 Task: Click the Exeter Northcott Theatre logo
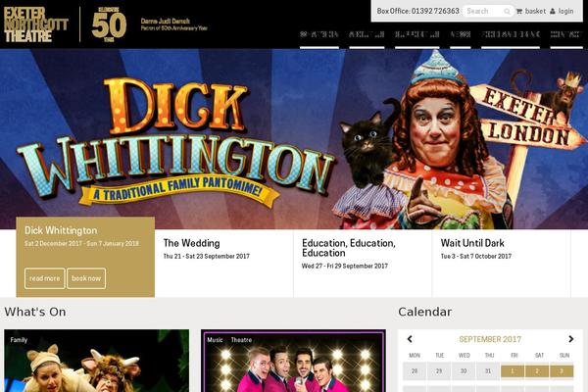pyautogui.click(x=36, y=24)
